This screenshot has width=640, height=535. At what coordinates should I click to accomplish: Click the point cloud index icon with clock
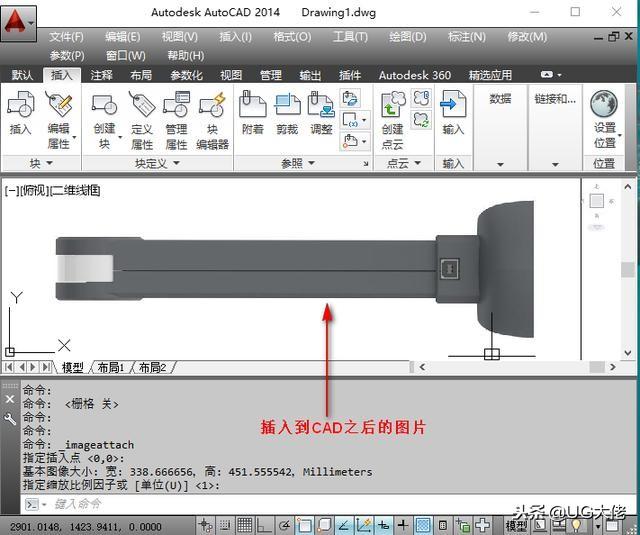click(x=421, y=98)
